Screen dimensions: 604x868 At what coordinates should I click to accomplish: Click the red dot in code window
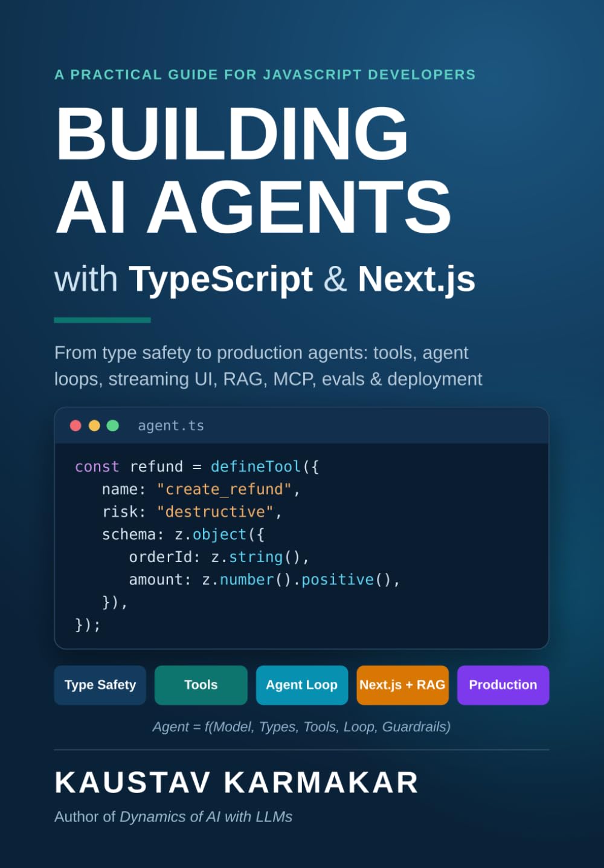[75, 426]
